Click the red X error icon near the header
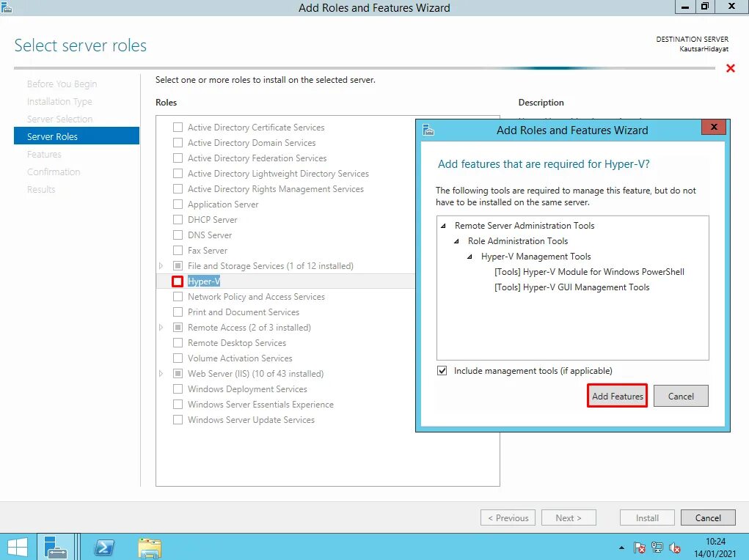The height and width of the screenshot is (560, 749). pos(731,68)
